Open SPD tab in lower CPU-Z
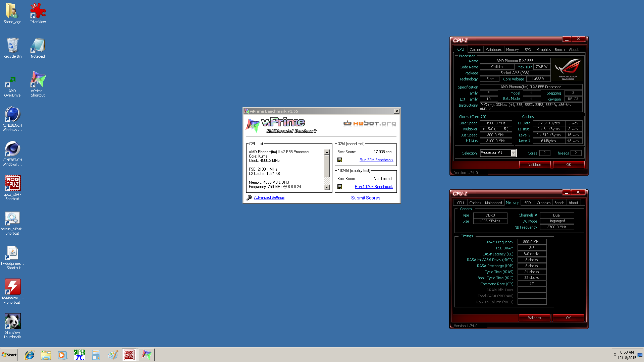Viewport: 644px width, 362px height. click(528, 203)
